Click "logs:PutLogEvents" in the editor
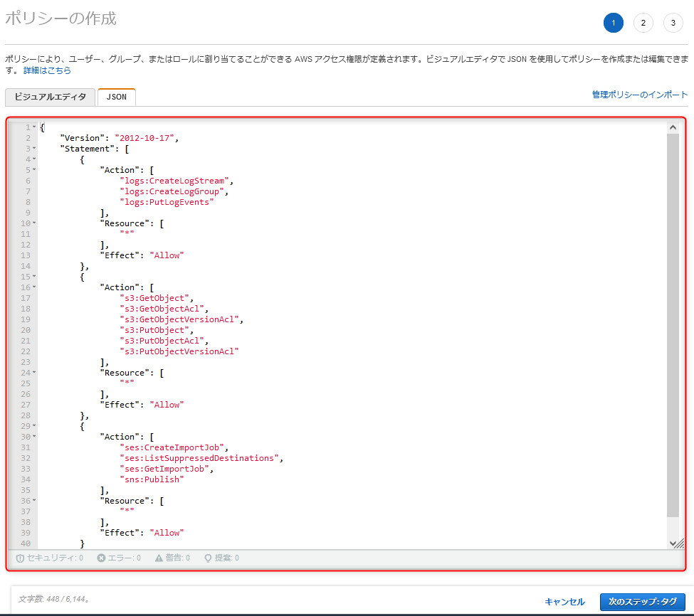The height and width of the screenshot is (616, 694). tap(167, 202)
